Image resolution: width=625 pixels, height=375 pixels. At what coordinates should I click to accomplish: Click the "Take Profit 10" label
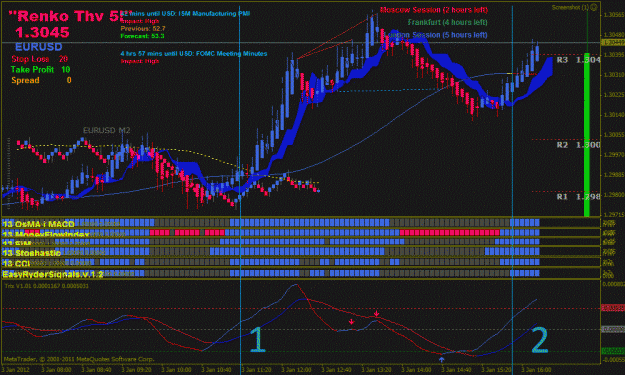(40, 70)
